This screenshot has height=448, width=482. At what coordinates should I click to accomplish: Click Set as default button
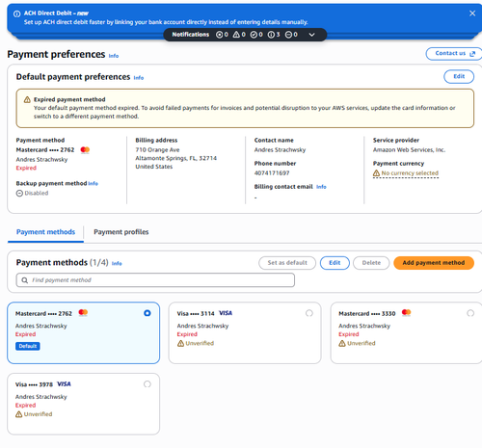(287, 263)
